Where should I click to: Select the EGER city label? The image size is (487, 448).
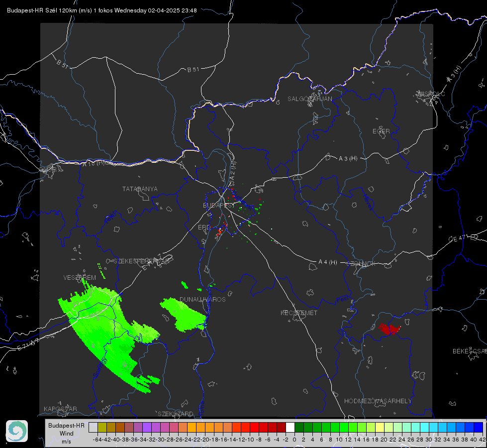coord(381,131)
